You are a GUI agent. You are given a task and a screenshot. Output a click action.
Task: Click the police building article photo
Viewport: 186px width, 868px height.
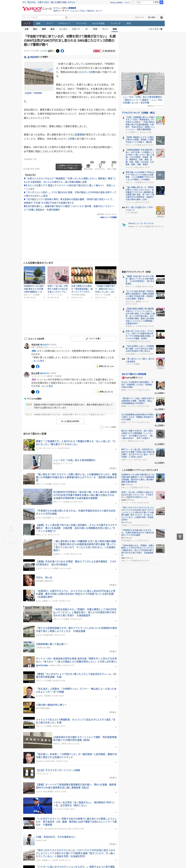(x=39, y=76)
